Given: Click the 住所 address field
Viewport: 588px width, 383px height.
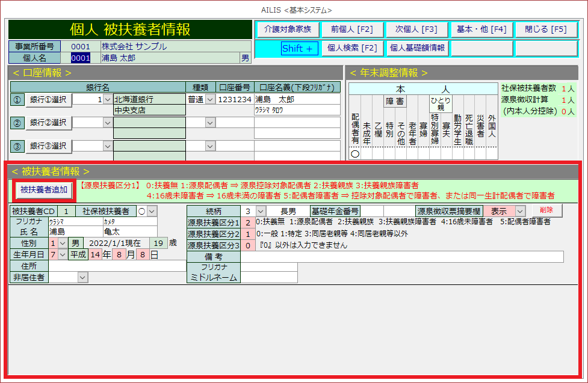Looking at the screenshot, I should [x=117, y=266].
